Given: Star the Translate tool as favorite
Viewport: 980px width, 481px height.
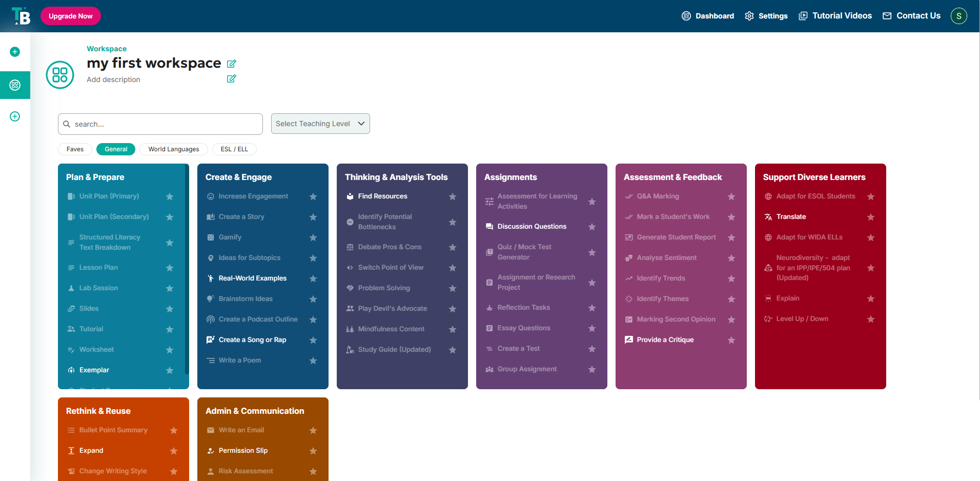Looking at the screenshot, I should (871, 217).
